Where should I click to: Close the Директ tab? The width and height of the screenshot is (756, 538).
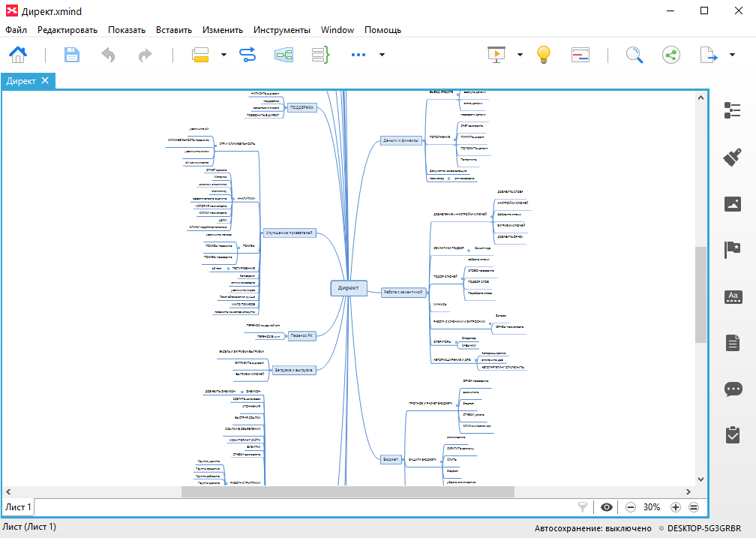[45, 80]
